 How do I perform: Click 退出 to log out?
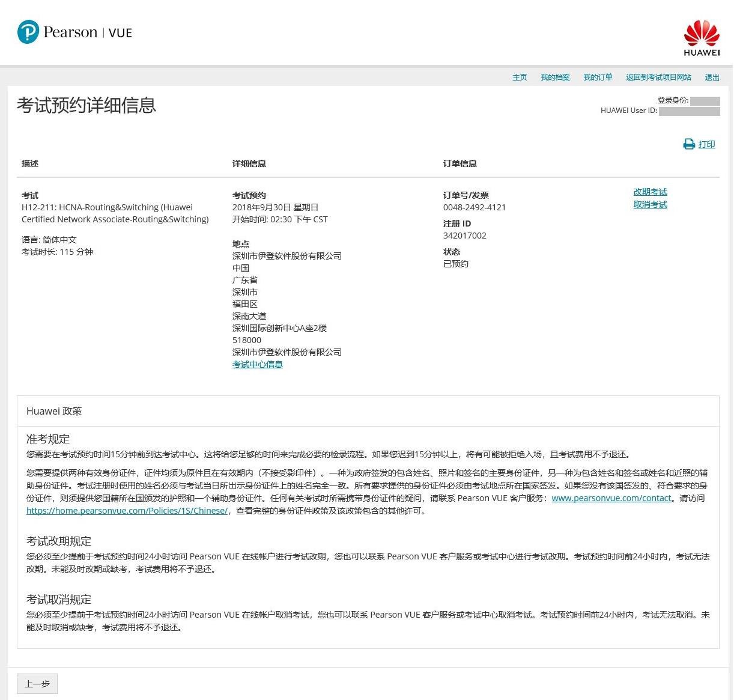712,78
